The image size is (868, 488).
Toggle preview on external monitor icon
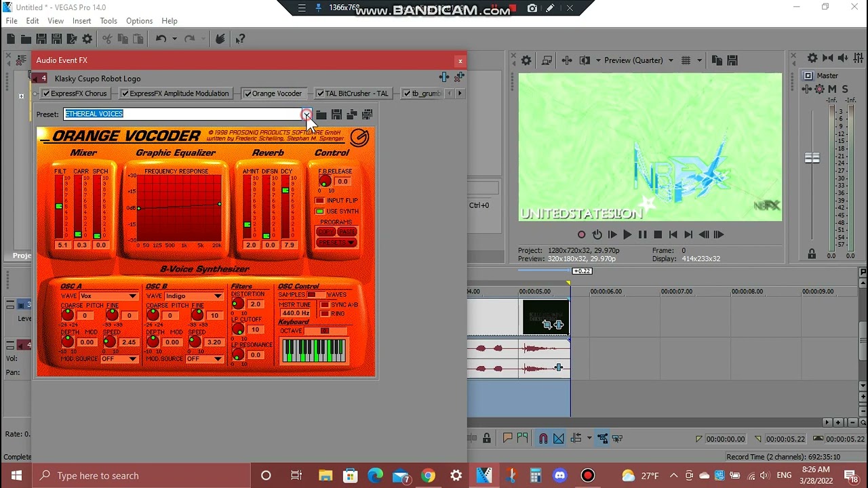pyautogui.click(x=547, y=60)
